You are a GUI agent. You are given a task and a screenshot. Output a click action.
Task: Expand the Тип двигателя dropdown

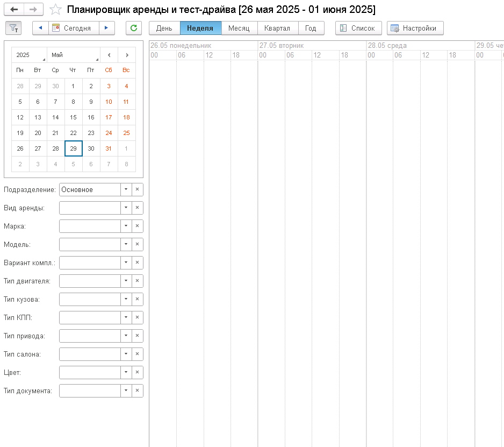pyautogui.click(x=126, y=281)
